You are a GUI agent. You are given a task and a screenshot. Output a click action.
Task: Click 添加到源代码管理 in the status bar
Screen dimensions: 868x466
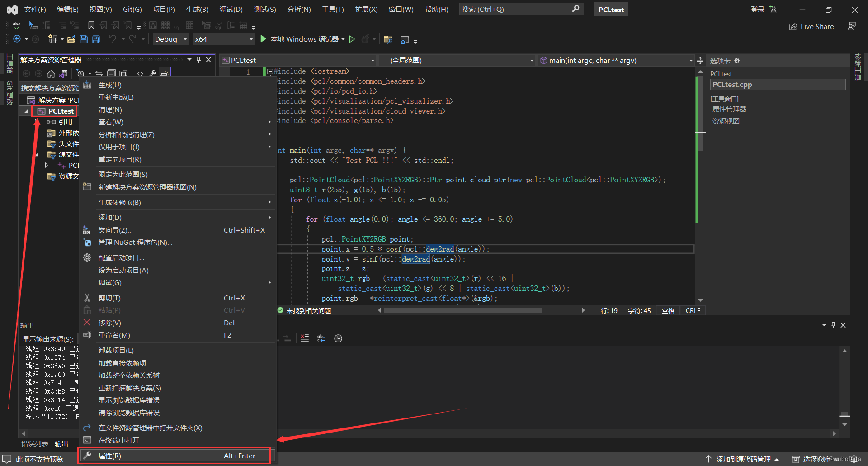click(x=742, y=459)
